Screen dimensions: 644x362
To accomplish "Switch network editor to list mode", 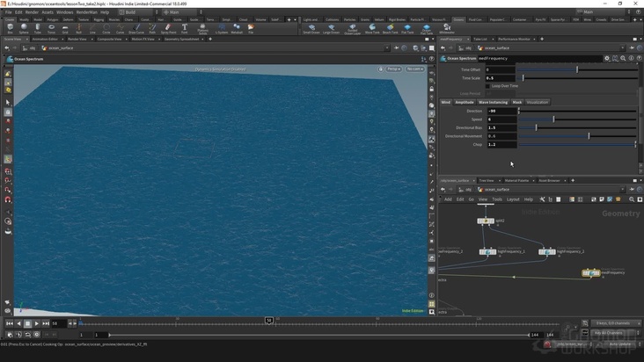I will (551, 199).
